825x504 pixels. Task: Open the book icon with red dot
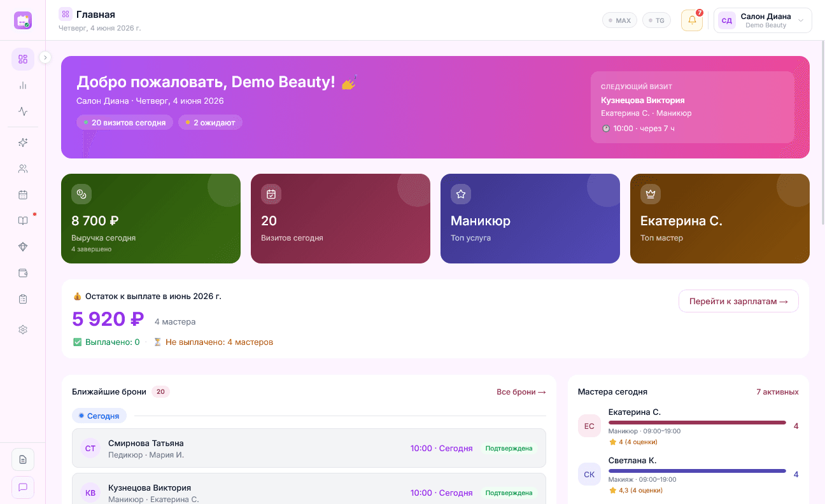pyautogui.click(x=23, y=221)
